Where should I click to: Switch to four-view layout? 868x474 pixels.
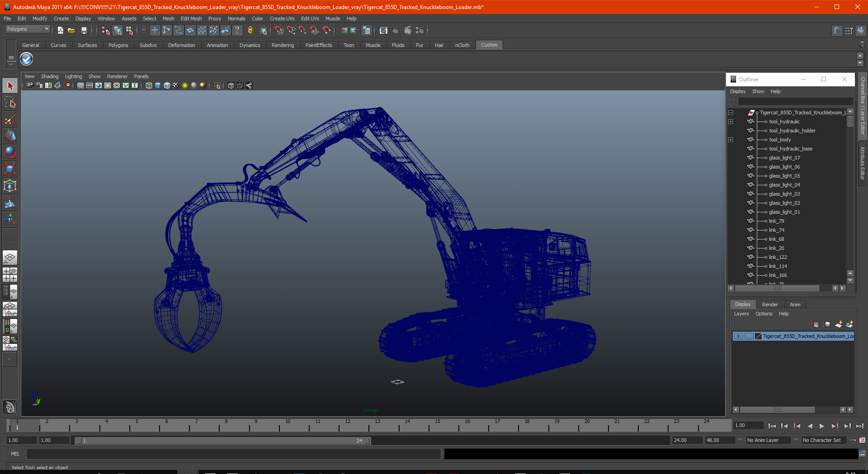10,275
